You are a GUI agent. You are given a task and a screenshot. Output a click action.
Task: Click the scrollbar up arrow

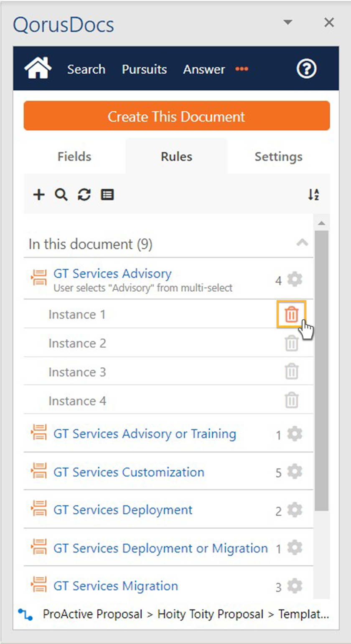[321, 223]
